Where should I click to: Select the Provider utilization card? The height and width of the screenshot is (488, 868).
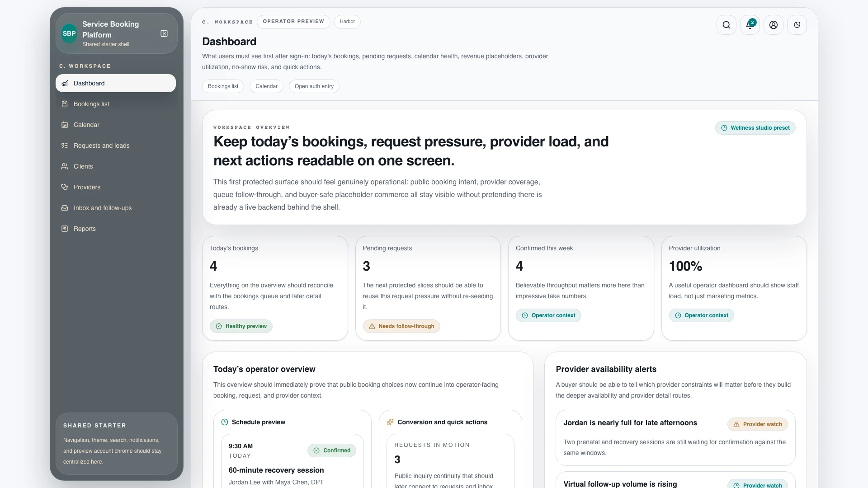pyautogui.click(x=734, y=288)
